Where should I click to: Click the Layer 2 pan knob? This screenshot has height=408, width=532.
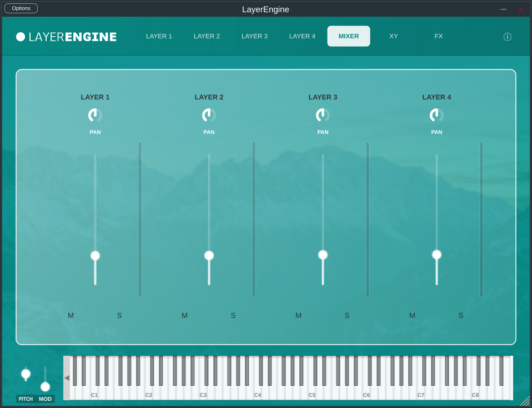(209, 115)
